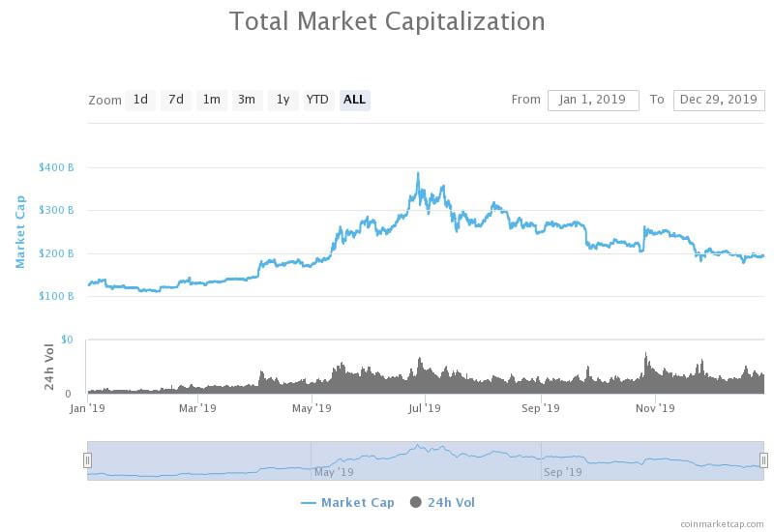Toggle Market Cap series in legend
The width and height of the screenshot is (774, 532).
[357, 503]
